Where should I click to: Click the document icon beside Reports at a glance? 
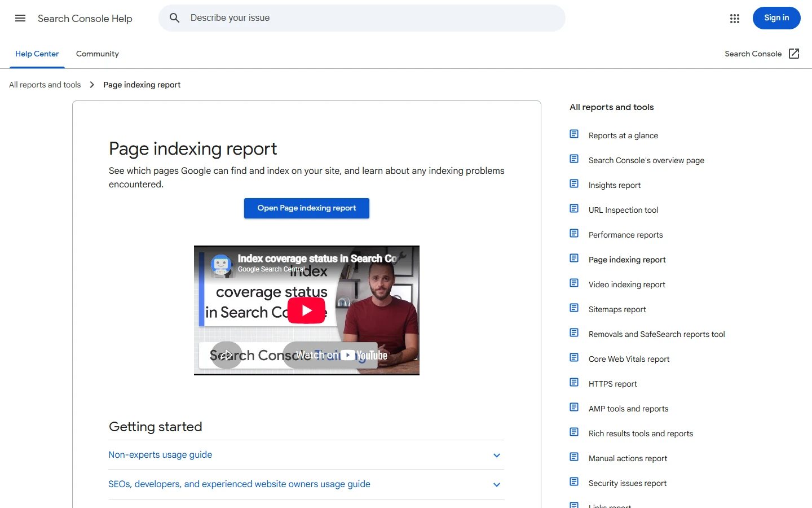click(574, 134)
